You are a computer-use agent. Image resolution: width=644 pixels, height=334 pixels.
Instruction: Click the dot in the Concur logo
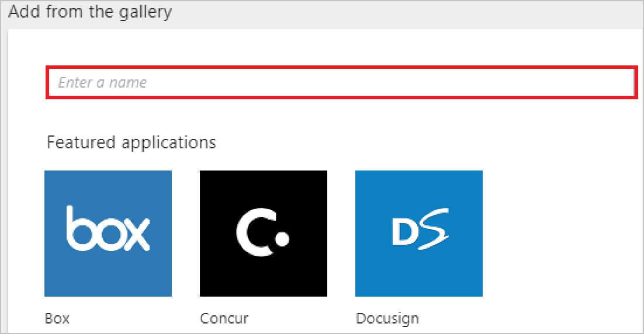pos(283,239)
